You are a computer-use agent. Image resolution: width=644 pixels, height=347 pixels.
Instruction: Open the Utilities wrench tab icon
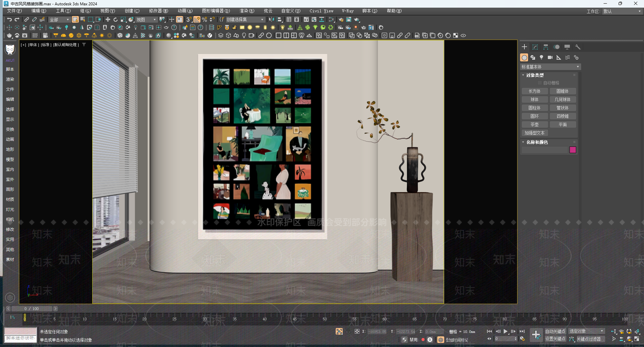(578, 47)
